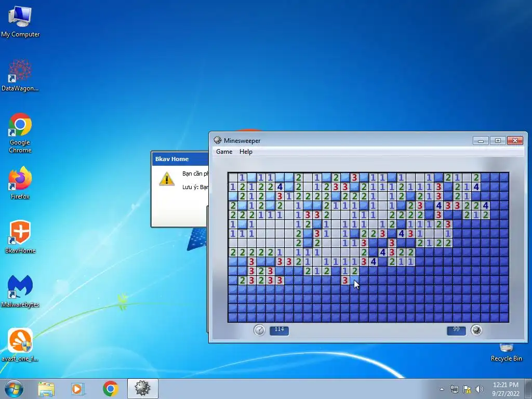The width and height of the screenshot is (532, 399).
Task: Click the mine icon beside the counter
Action: [476, 330]
